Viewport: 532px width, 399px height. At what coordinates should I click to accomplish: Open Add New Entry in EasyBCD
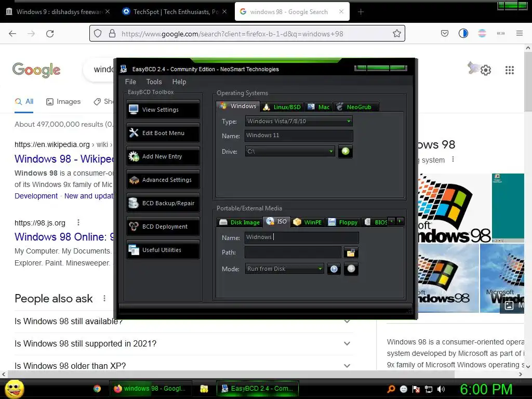tap(163, 156)
